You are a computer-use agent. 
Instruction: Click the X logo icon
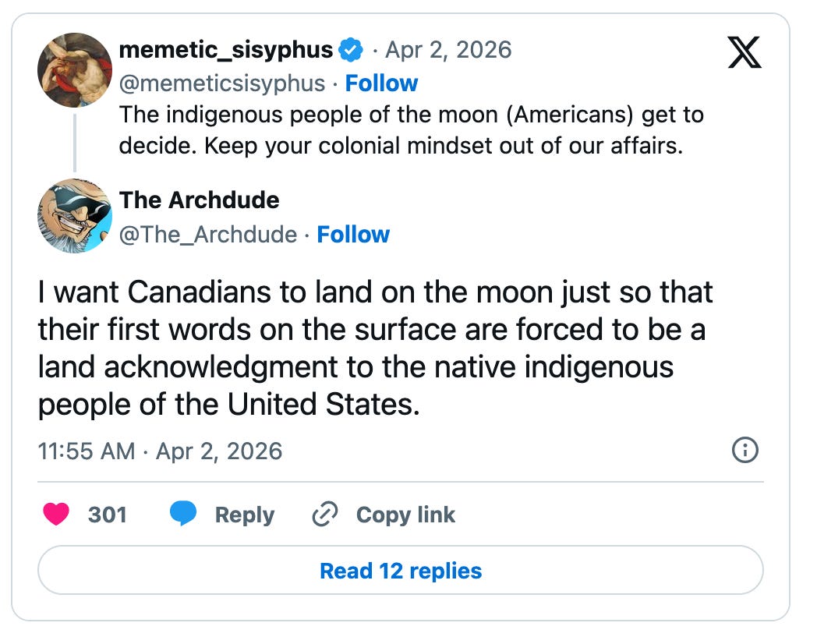click(744, 52)
